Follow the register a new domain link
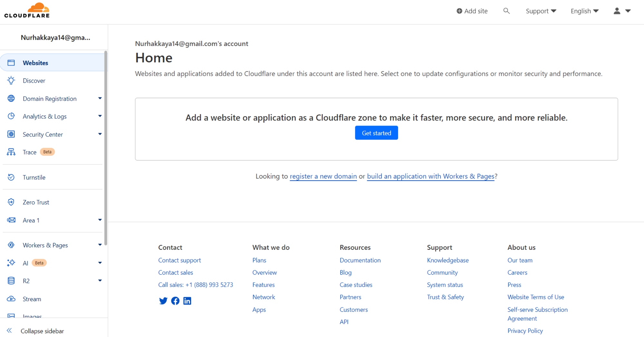Image resolution: width=644 pixels, height=337 pixels. coord(323,176)
